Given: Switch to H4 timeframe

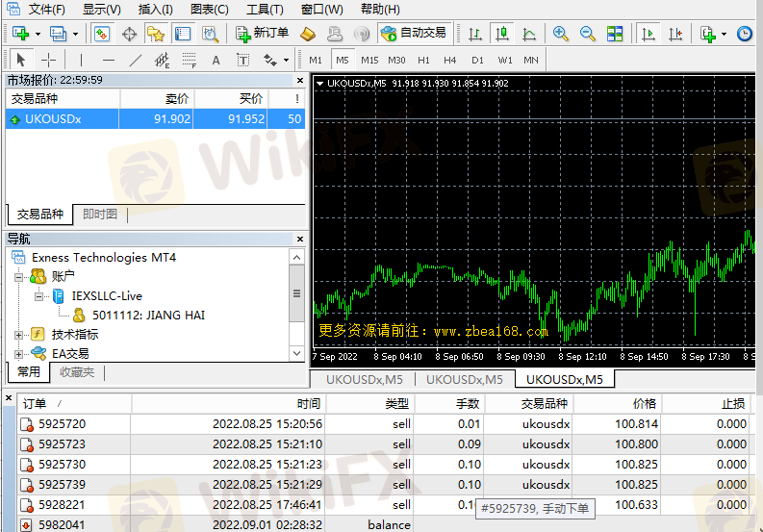Looking at the screenshot, I should (450, 60).
